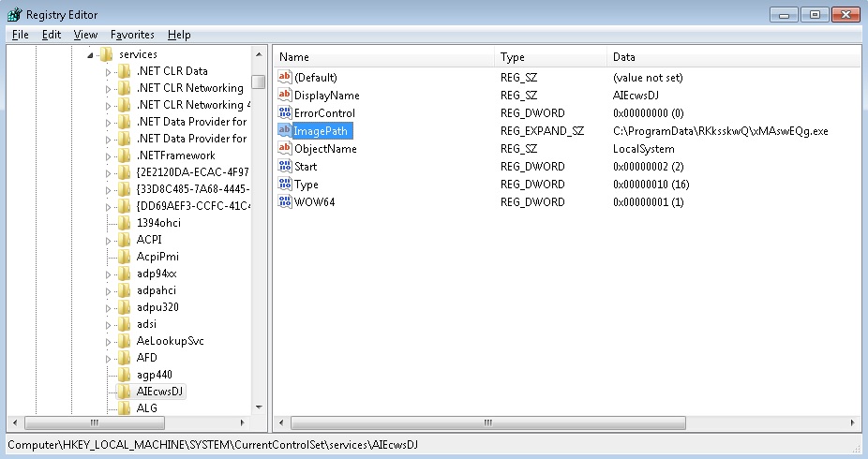
Task: Click the DWORD icon beside ErrorControl
Action: [x=285, y=112]
